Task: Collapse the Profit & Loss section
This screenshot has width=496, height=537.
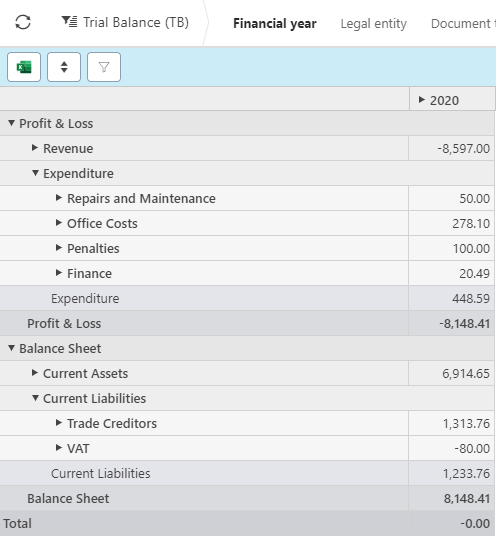Action: (x=11, y=123)
